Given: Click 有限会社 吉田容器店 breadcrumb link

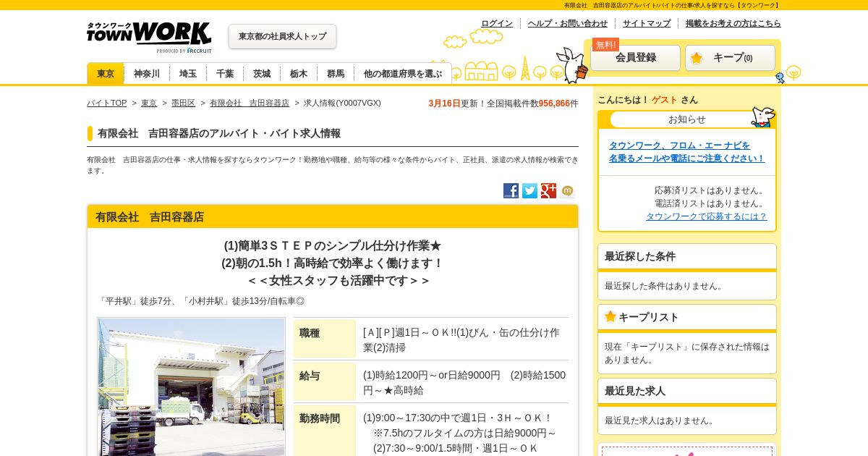Looking at the screenshot, I should tap(250, 104).
